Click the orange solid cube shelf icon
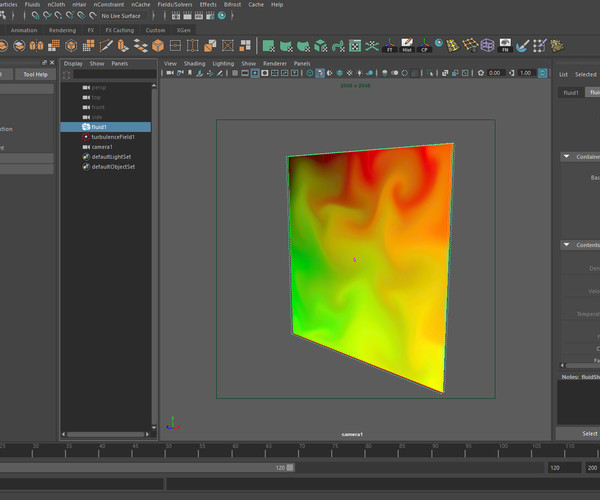The height and width of the screenshot is (500, 600). tap(158, 46)
